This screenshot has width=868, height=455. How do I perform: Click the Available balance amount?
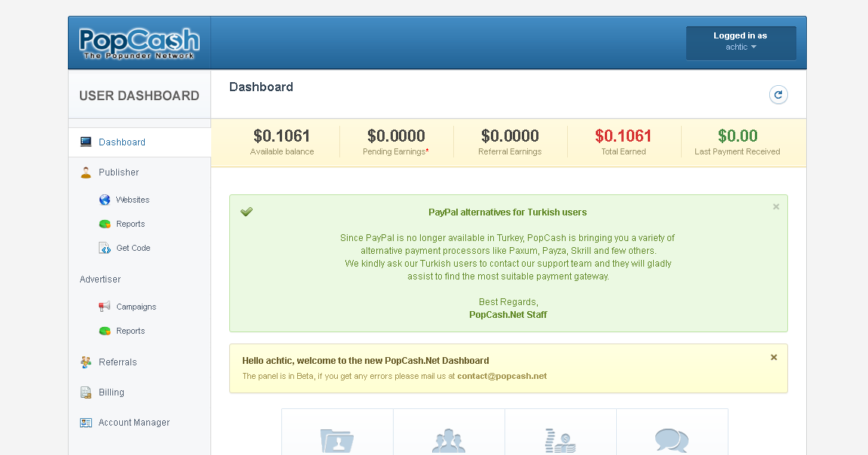pos(281,136)
